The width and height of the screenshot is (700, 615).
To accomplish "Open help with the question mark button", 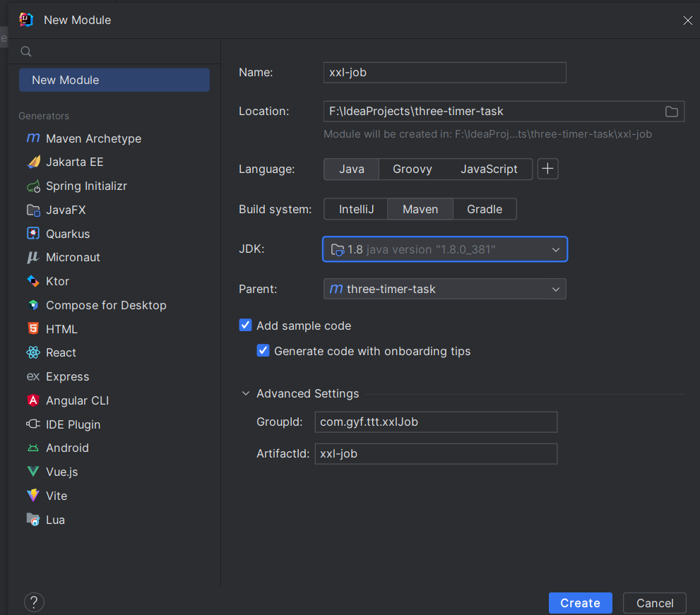I will [x=34, y=602].
